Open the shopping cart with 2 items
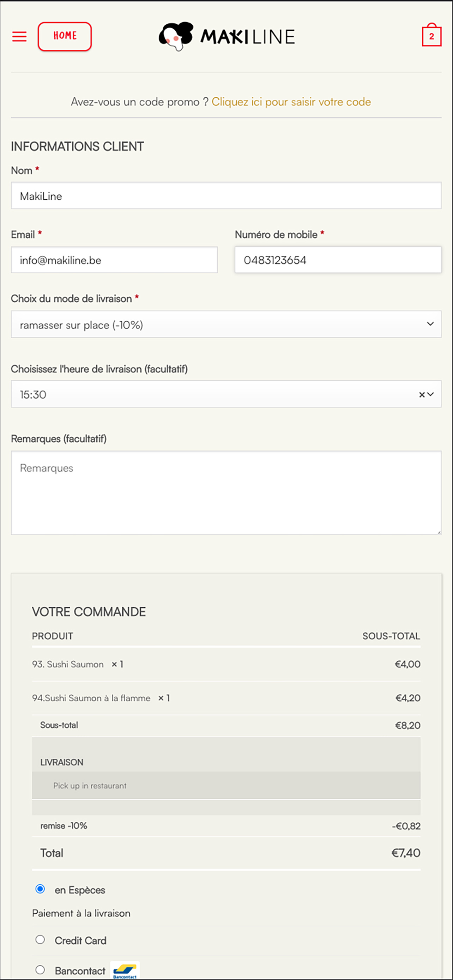This screenshot has width=453, height=980. 431,35
